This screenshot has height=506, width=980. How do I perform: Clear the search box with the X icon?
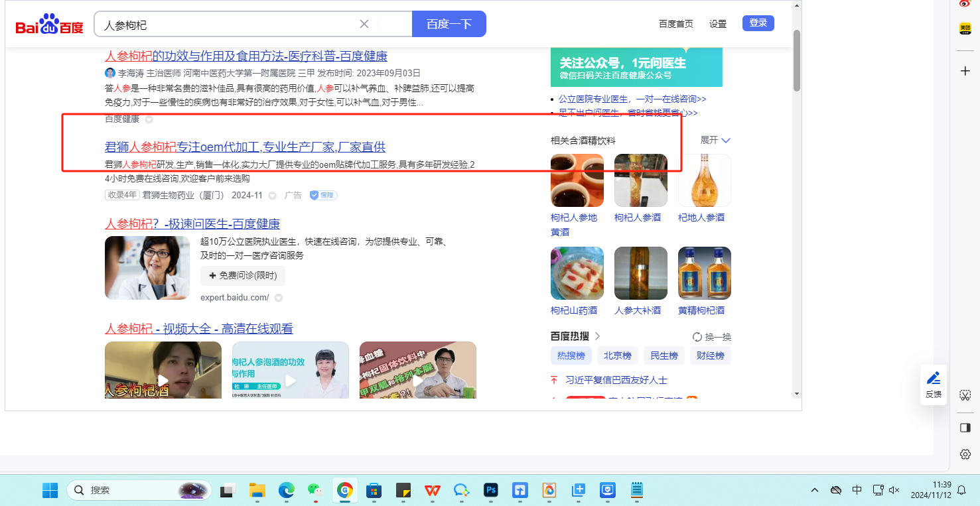tap(364, 25)
